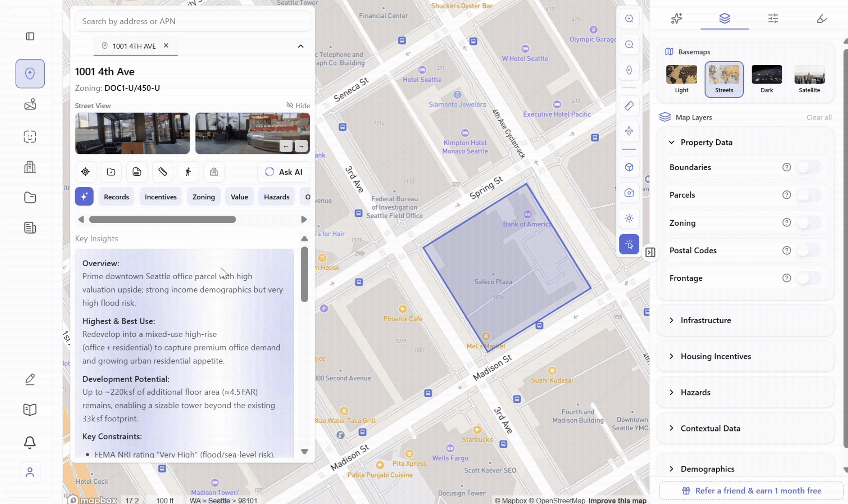Open the buildings icon in left sidebar

(x=30, y=167)
